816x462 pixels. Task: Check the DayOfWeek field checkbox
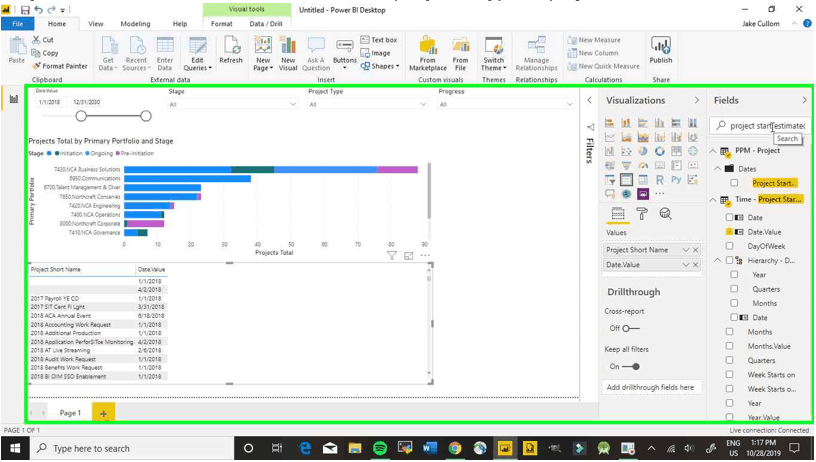pyautogui.click(x=730, y=246)
